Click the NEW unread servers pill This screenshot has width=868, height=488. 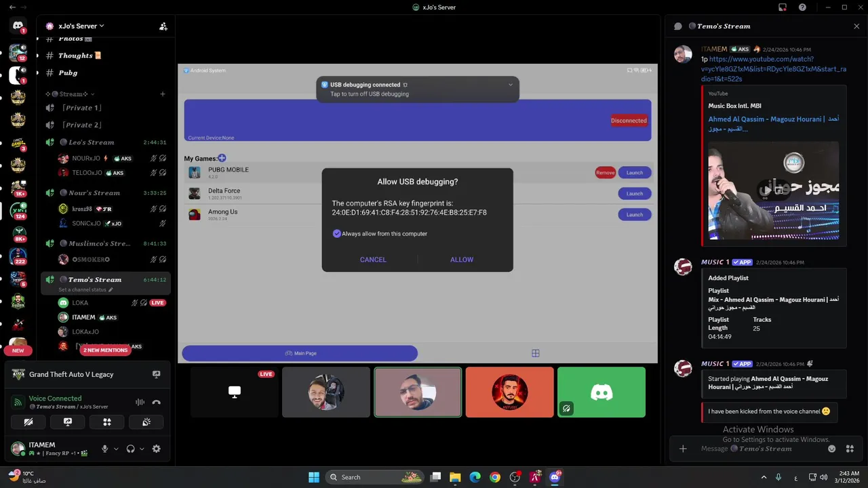[x=18, y=350]
